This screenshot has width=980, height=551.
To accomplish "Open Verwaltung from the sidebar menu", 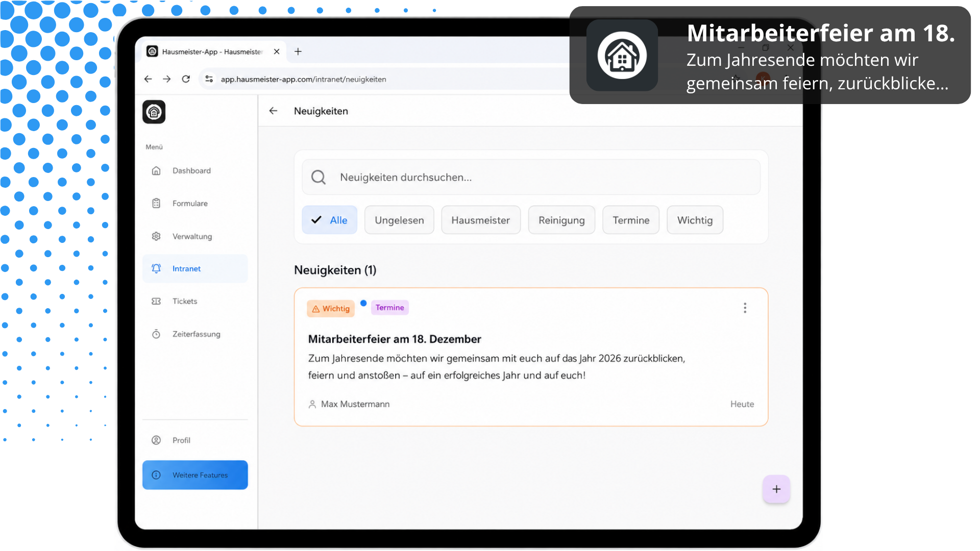I will [x=195, y=236].
